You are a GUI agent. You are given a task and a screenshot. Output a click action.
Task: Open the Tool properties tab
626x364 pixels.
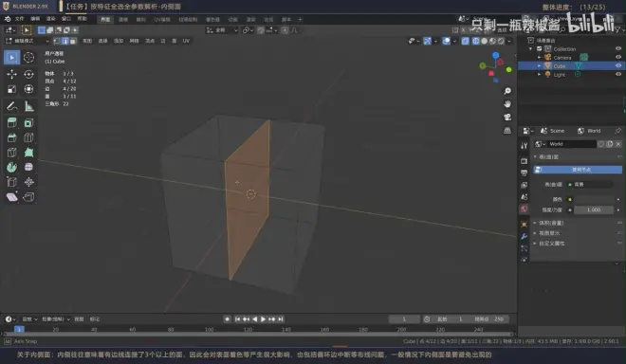(525, 146)
